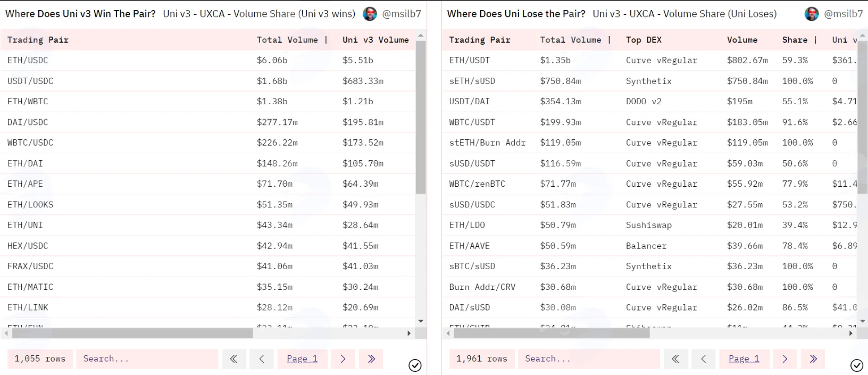Go to previous page in left table
The width and height of the screenshot is (868, 375).
coord(262,359)
